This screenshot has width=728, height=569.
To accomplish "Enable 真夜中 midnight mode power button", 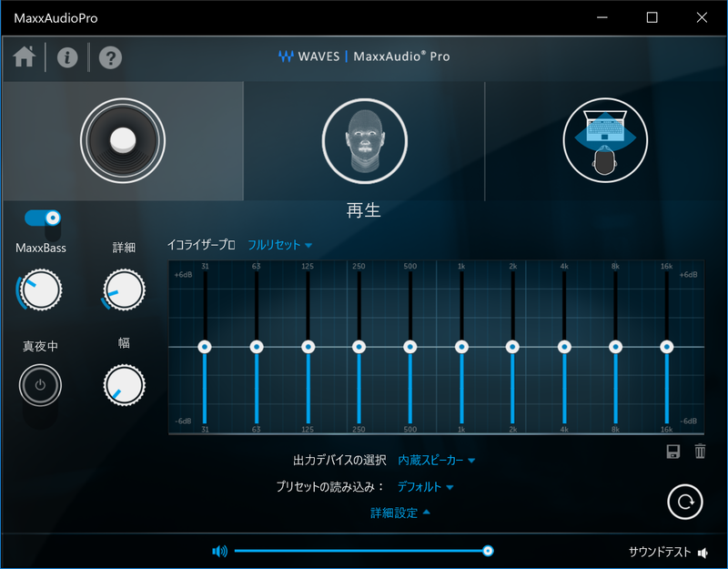I will [x=40, y=384].
